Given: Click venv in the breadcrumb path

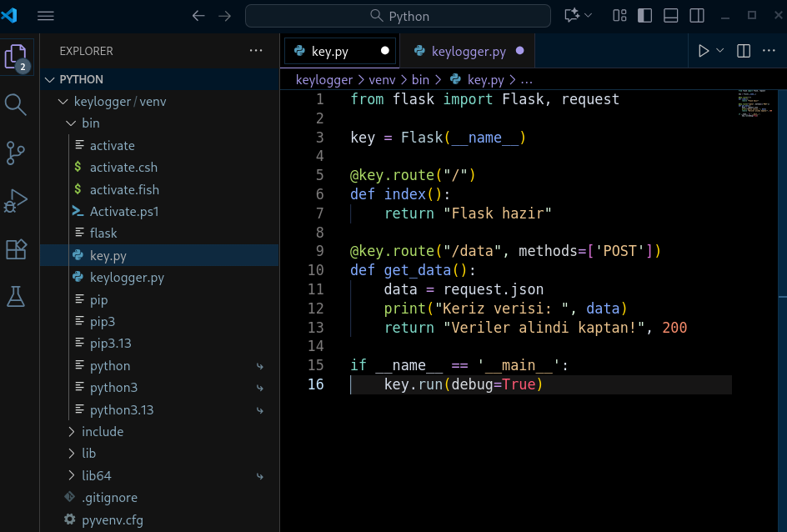Looking at the screenshot, I should [x=382, y=80].
